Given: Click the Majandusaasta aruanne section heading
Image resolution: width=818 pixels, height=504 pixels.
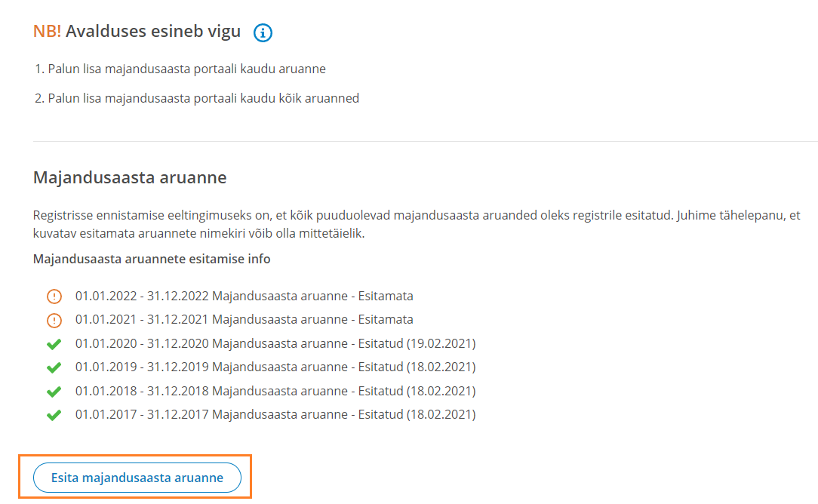Looking at the screenshot, I should (130, 177).
